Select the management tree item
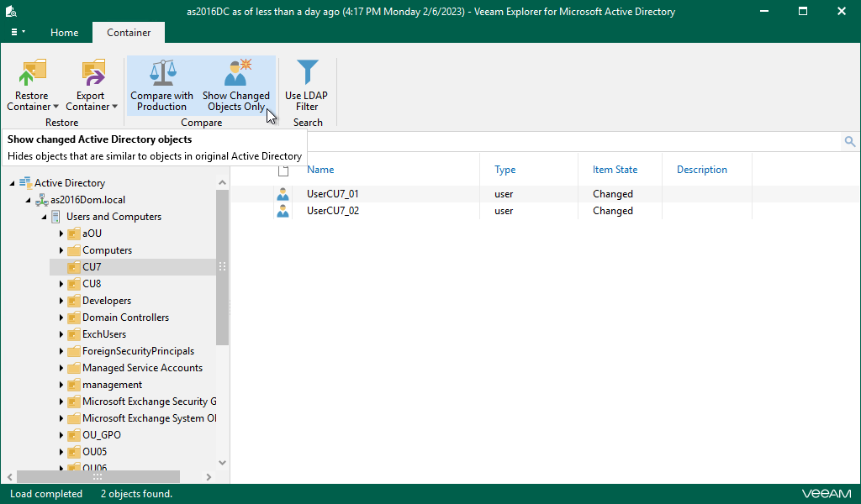Viewport: 861px width, 504px height. [112, 385]
